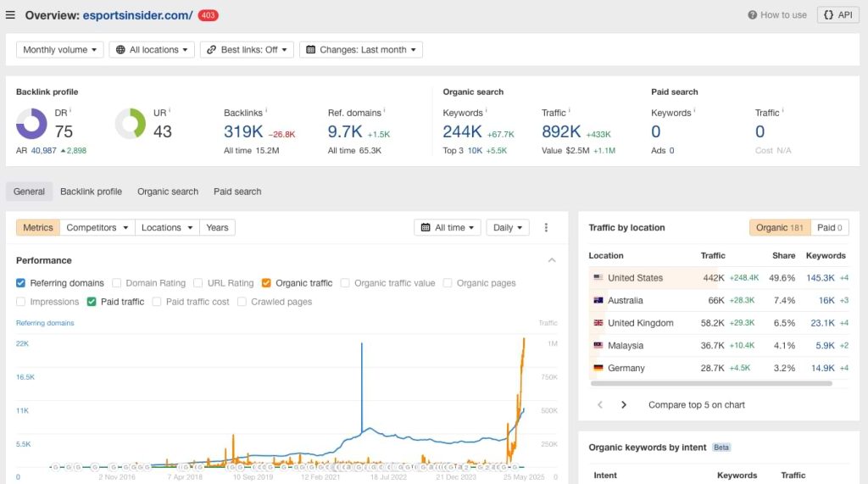868x484 pixels.
Task: Select the Paid 0 traffic tab
Action: pyautogui.click(x=829, y=228)
